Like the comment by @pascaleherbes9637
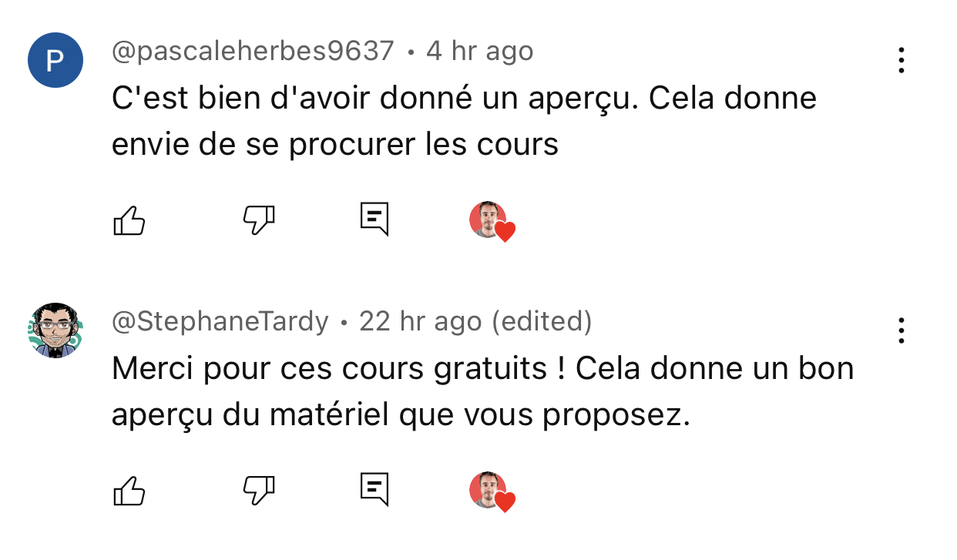957x560 pixels. tap(129, 221)
